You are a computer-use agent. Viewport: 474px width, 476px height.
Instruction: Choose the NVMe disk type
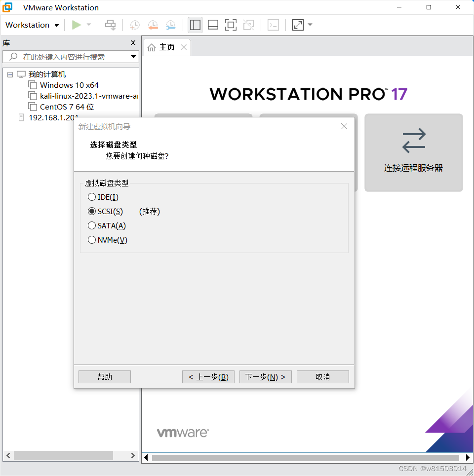coord(92,240)
